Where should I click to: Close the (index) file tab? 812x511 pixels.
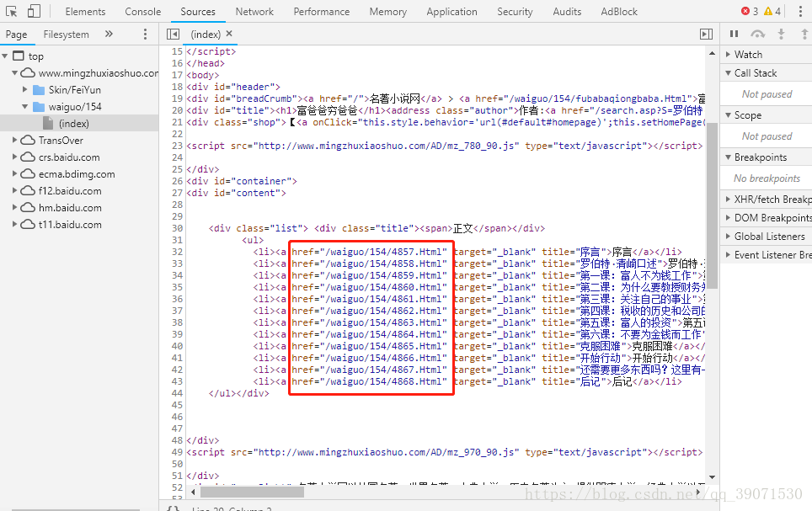[229, 34]
